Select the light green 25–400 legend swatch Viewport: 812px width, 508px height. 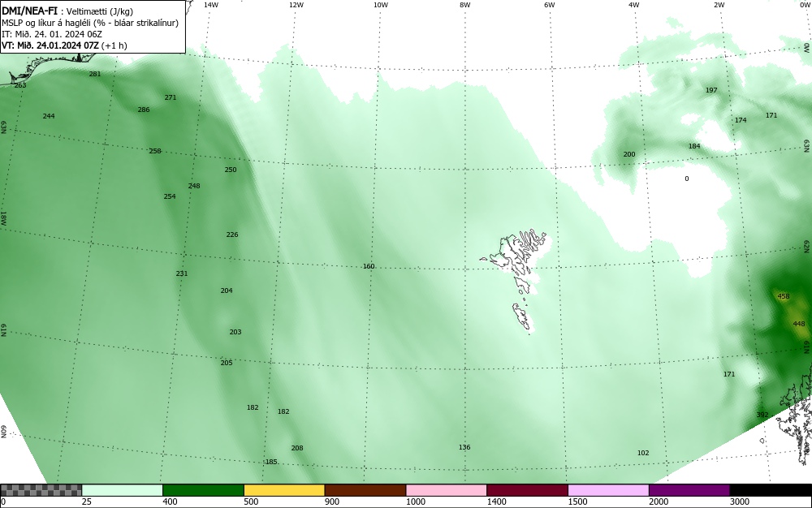point(123,490)
